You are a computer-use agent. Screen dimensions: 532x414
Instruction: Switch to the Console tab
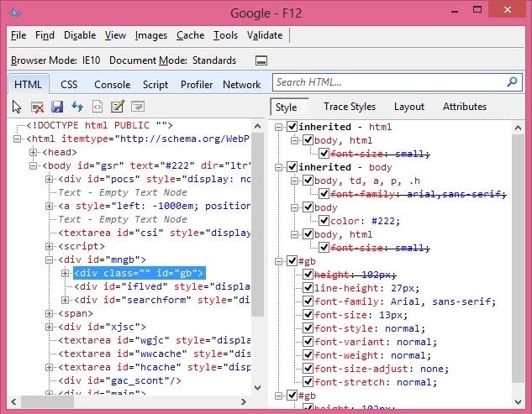[x=113, y=85]
